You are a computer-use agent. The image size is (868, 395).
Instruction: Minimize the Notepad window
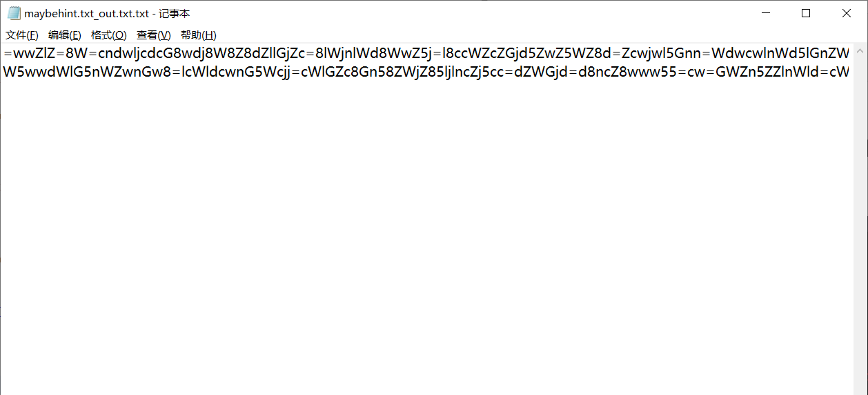765,13
